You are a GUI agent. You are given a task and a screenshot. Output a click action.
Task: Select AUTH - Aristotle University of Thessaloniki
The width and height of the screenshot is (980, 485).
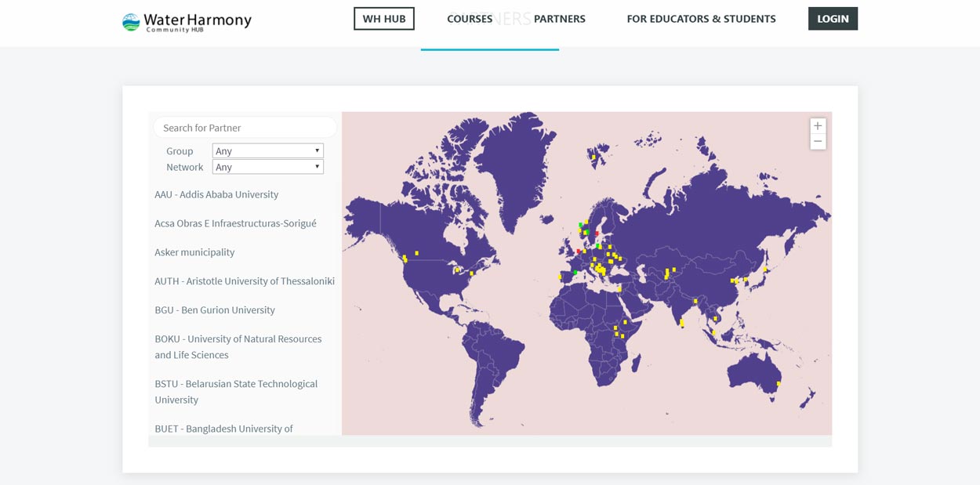pyautogui.click(x=245, y=281)
